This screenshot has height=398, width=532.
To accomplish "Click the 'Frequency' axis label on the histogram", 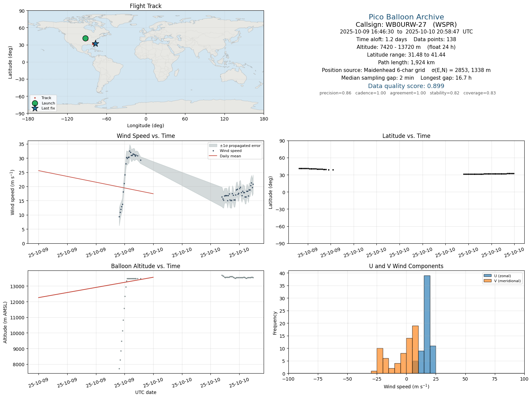I will (275, 323).
